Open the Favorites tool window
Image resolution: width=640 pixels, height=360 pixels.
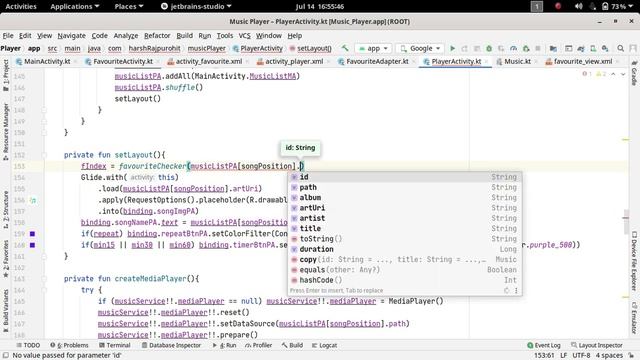coord(6,259)
